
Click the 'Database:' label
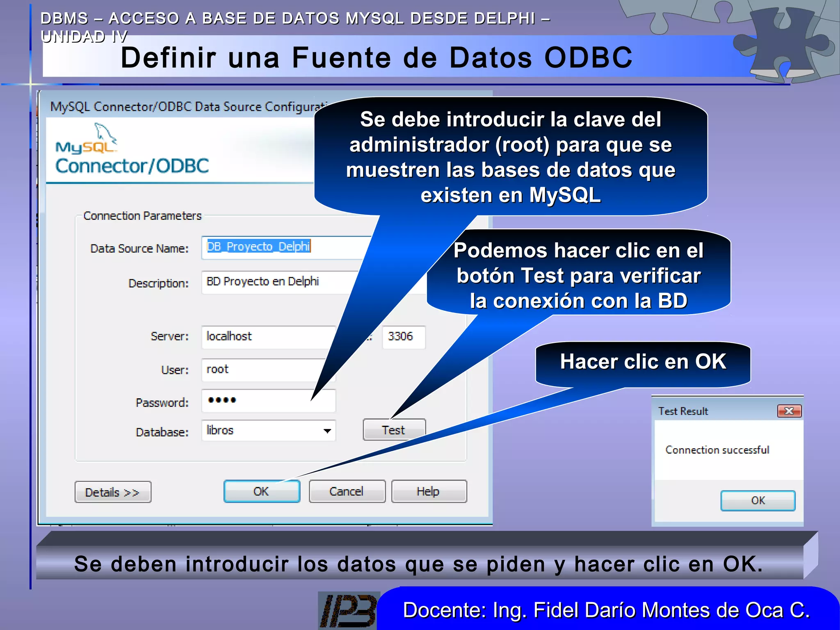[162, 432]
